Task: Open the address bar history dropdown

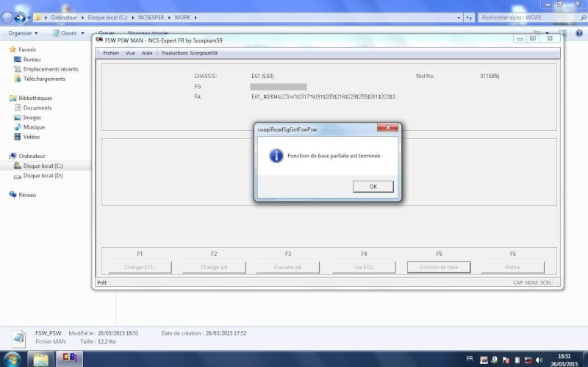Action: click(x=459, y=18)
